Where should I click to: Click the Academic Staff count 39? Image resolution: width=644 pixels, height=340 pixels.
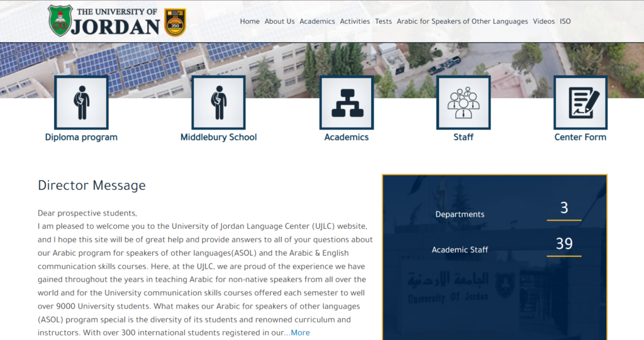click(564, 244)
